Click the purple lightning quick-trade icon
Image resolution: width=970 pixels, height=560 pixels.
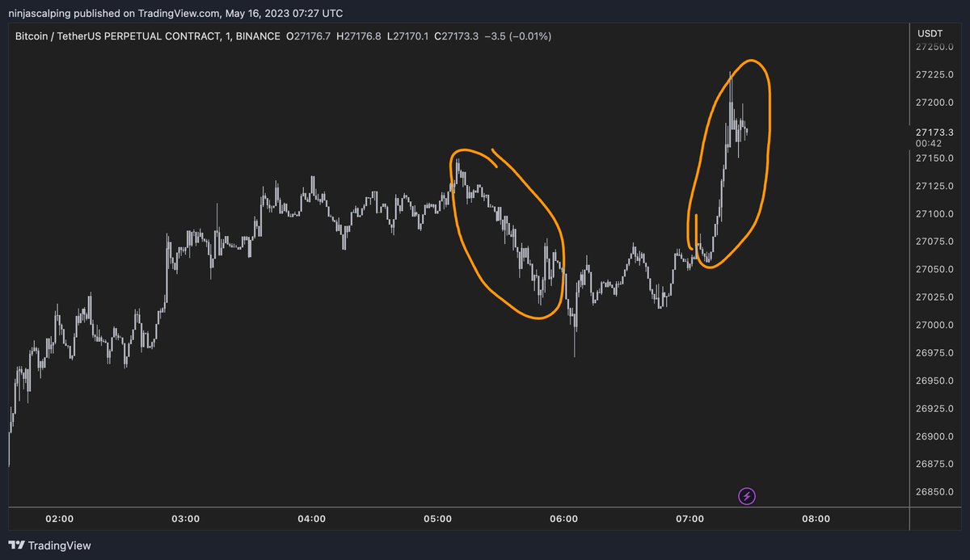coord(747,496)
